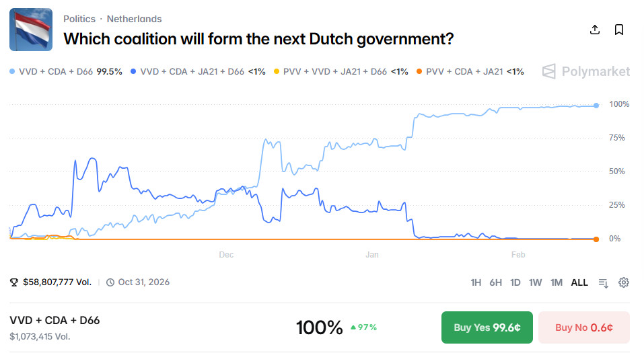The image size is (644, 353).
Task: Click the share upload icon
Action: point(594,30)
